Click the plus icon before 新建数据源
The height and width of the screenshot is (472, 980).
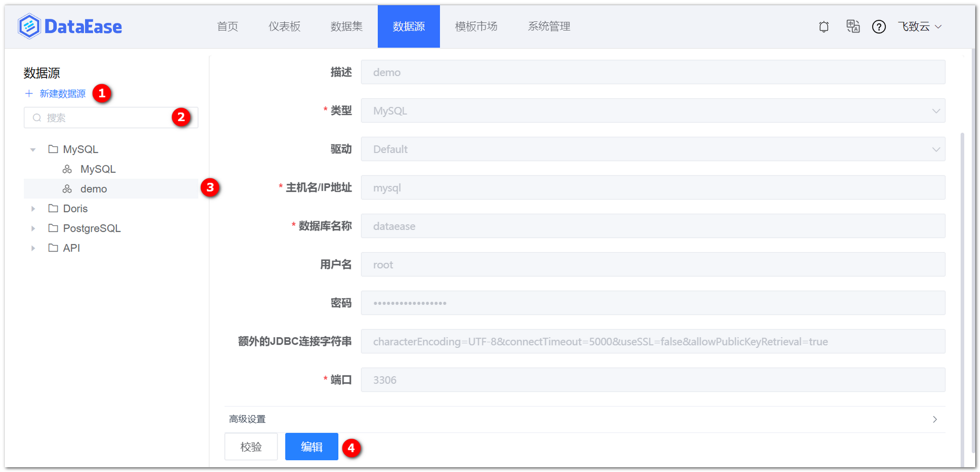[29, 94]
